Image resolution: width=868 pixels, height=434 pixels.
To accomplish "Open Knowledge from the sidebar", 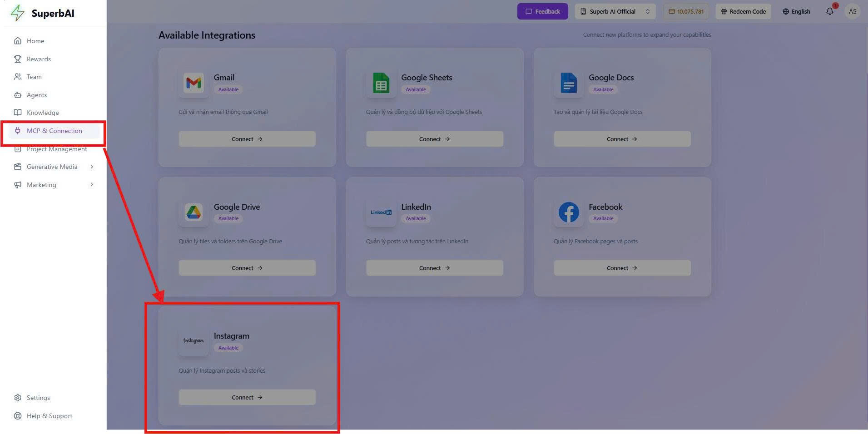I will [x=42, y=113].
